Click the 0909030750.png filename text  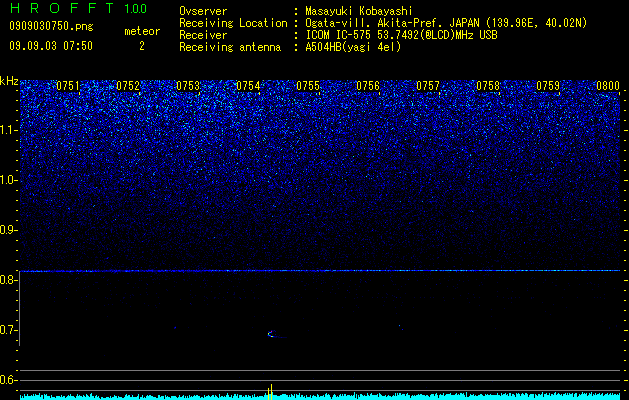point(51,26)
